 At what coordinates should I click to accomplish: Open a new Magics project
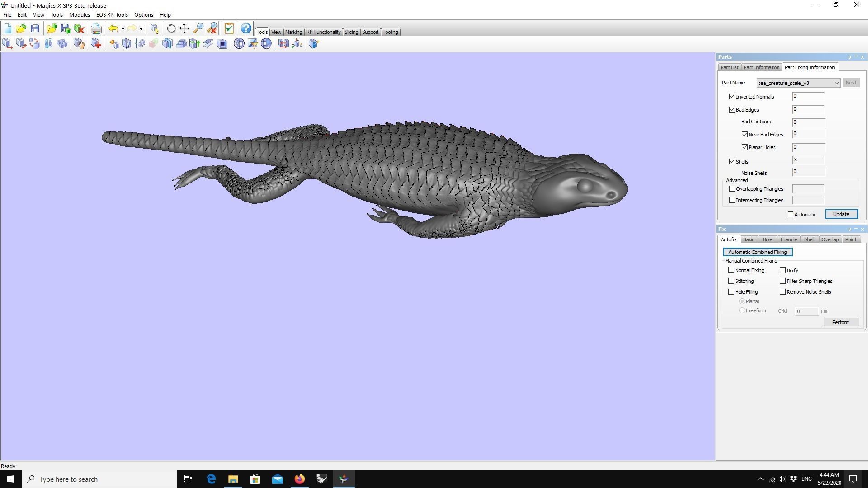(x=8, y=28)
